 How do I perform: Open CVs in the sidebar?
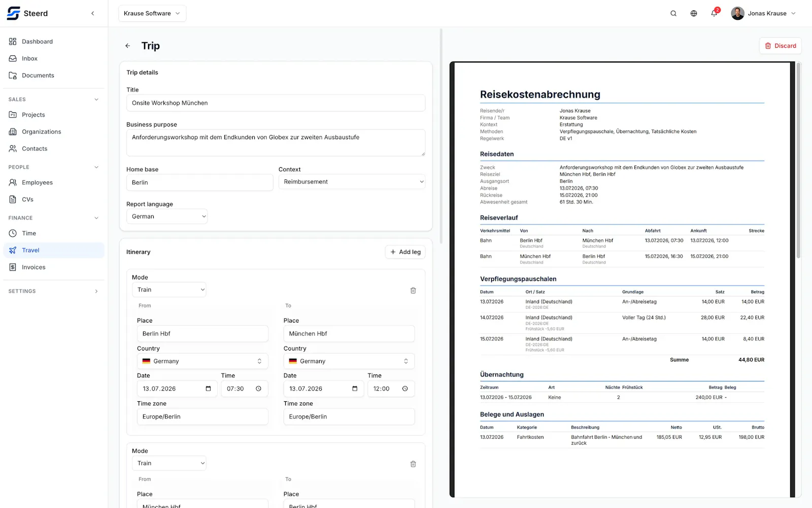(54, 199)
